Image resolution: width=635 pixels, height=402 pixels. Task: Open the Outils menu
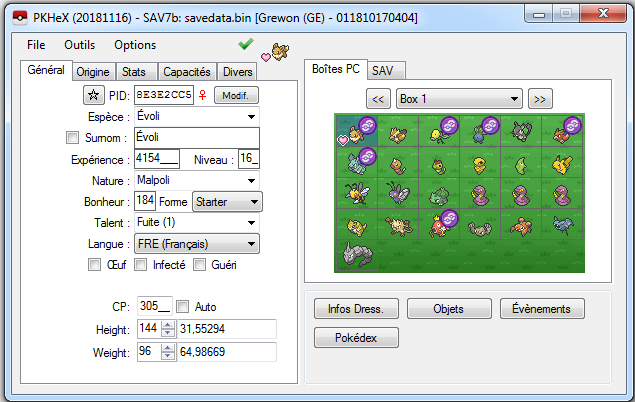point(80,45)
